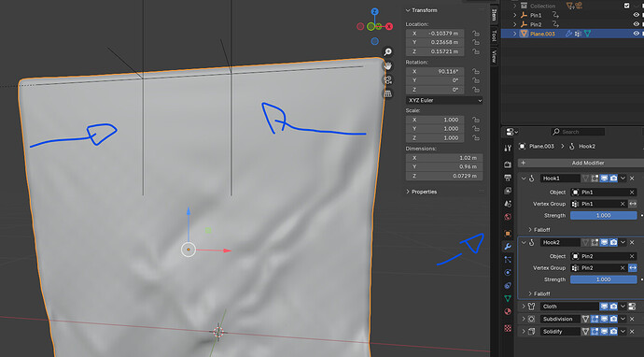Toggle Hook2 show in render camera button
This screenshot has height=357, width=644.
click(x=613, y=243)
